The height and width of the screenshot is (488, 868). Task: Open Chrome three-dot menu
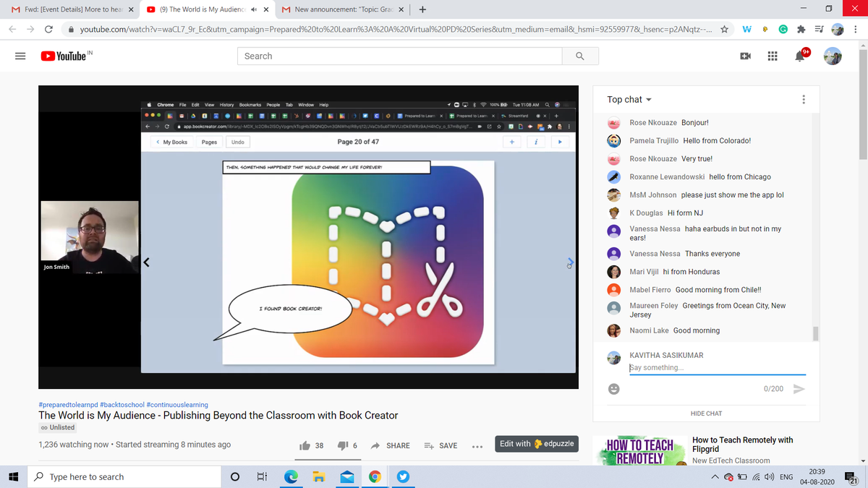coord(856,29)
